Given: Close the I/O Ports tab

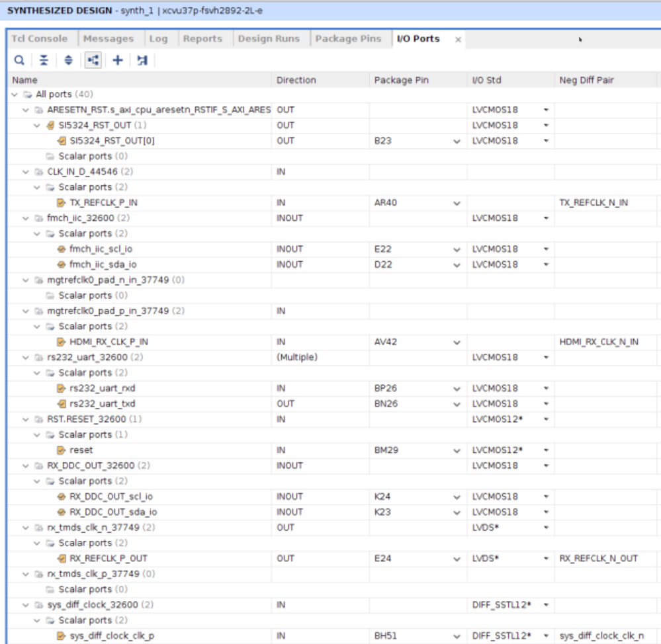Looking at the screenshot, I should pos(459,40).
